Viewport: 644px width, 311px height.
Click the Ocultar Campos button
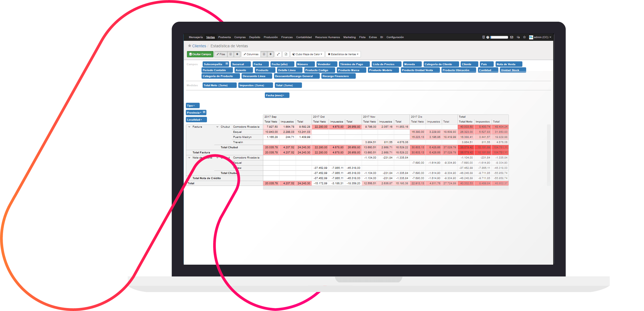click(200, 54)
